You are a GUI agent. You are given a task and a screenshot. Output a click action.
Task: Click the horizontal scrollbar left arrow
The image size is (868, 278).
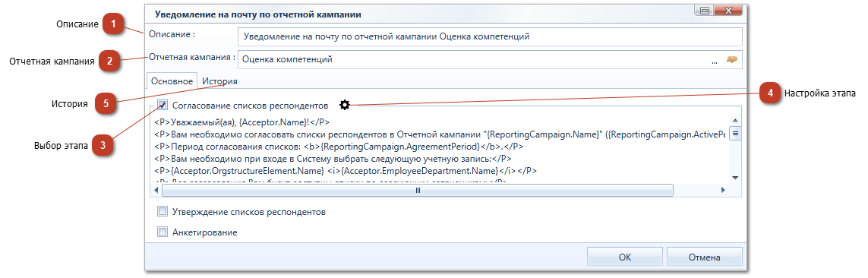(156, 190)
